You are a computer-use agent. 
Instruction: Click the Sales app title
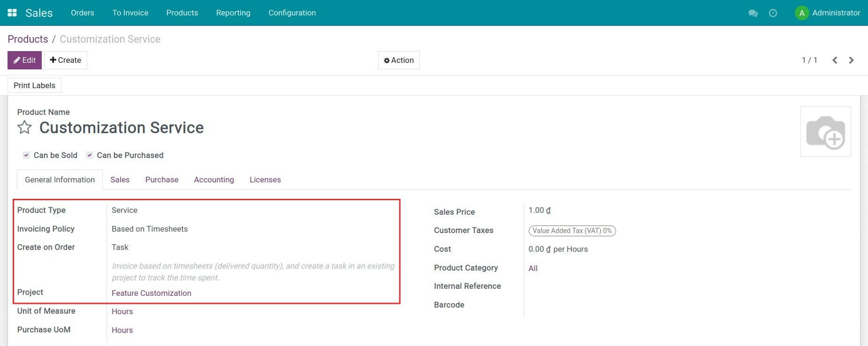pyautogui.click(x=39, y=13)
